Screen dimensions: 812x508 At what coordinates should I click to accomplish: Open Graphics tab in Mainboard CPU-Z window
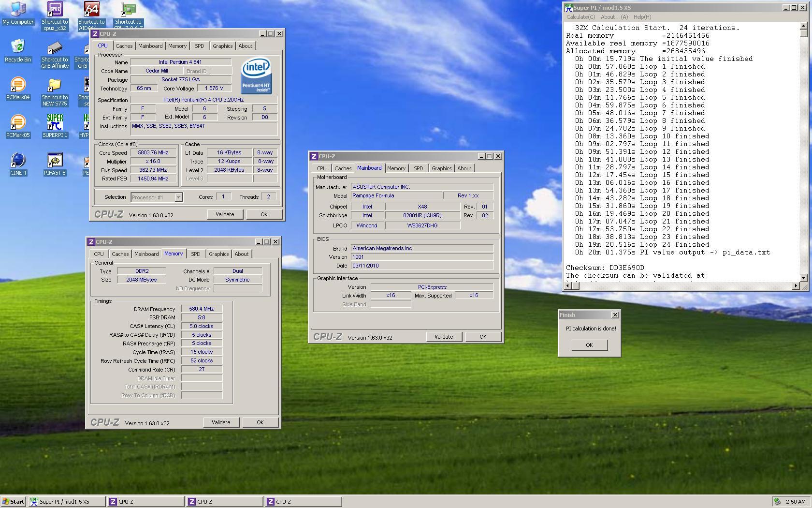(x=441, y=168)
